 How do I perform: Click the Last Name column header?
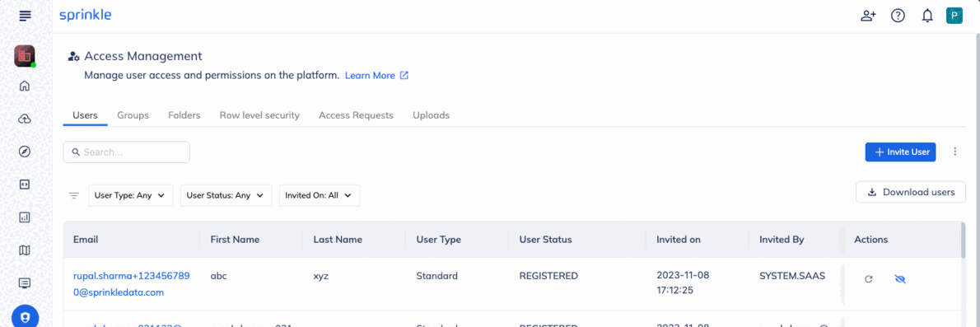(338, 240)
